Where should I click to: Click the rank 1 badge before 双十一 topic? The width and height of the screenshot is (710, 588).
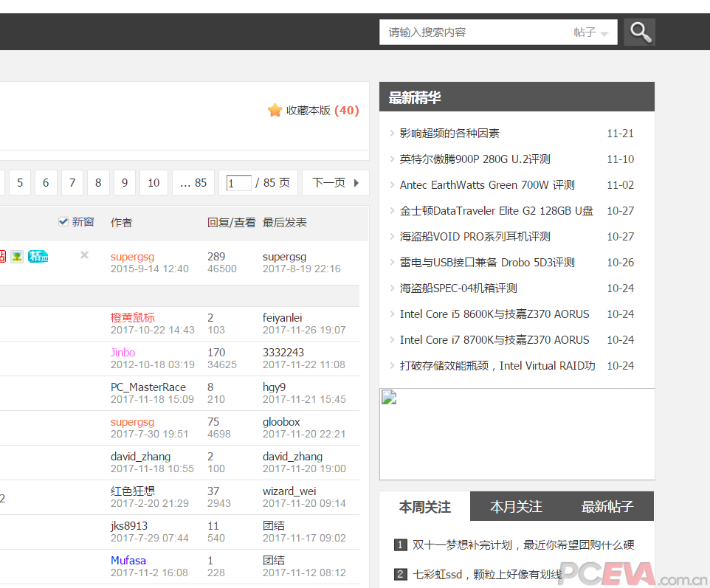(x=400, y=544)
